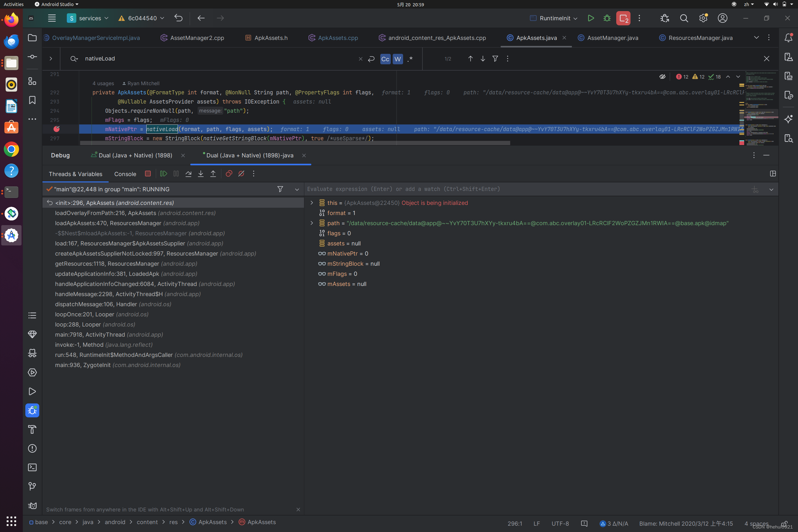Close the frame-switching hint

pos(298,509)
